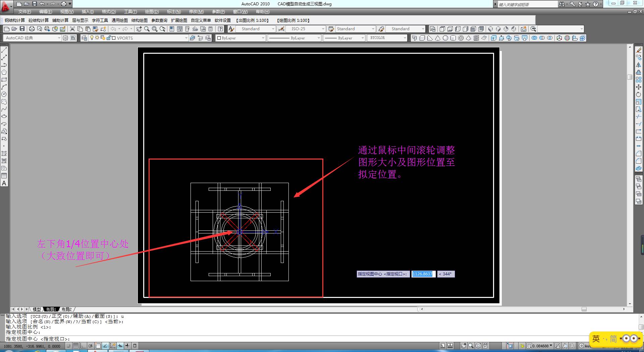Select the Mirror tool in the modify toolbar

[x=639, y=65]
